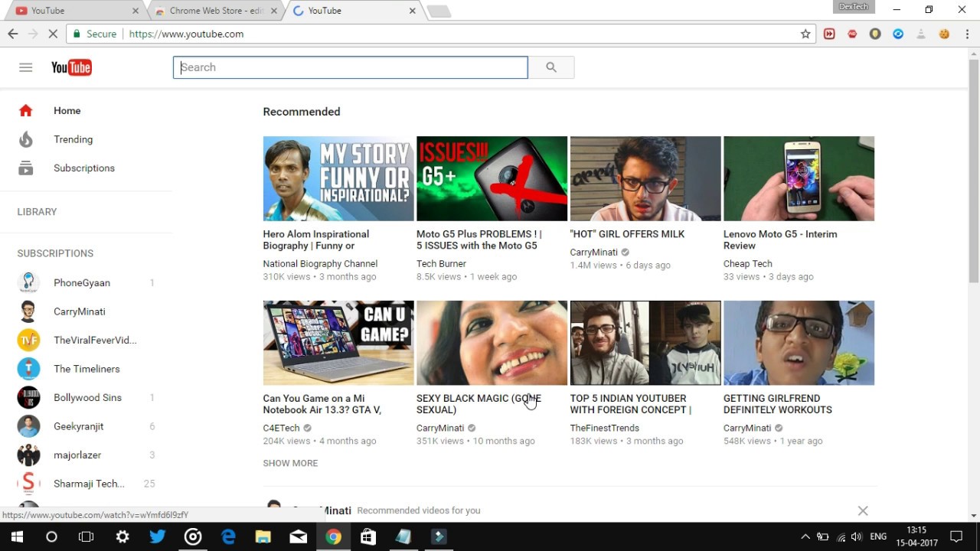Click the Trending flame icon
980x551 pixels.
click(26, 139)
